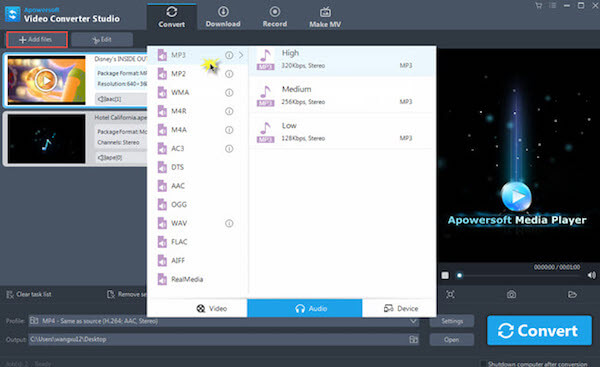
Task: Mute the player volume icon
Action: click(x=592, y=275)
